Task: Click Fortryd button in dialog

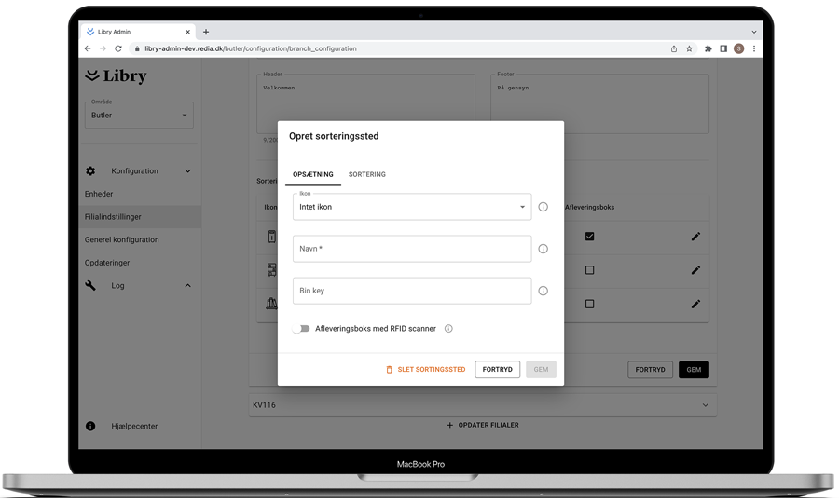Action: pyautogui.click(x=497, y=370)
